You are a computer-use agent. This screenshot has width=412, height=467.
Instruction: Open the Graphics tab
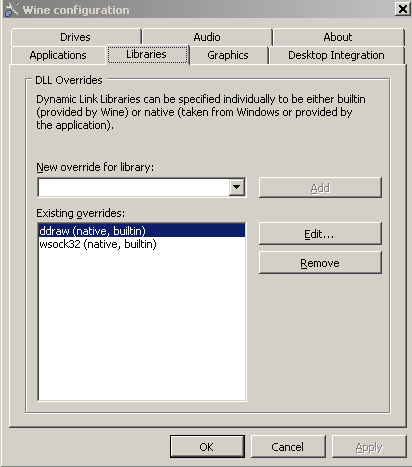pyautogui.click(x=228, y=55)
